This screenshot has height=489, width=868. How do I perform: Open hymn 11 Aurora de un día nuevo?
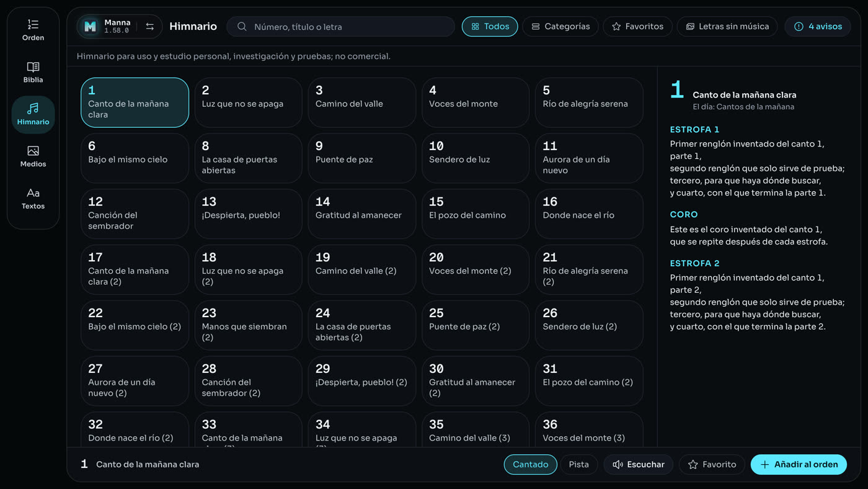[589, 158]
